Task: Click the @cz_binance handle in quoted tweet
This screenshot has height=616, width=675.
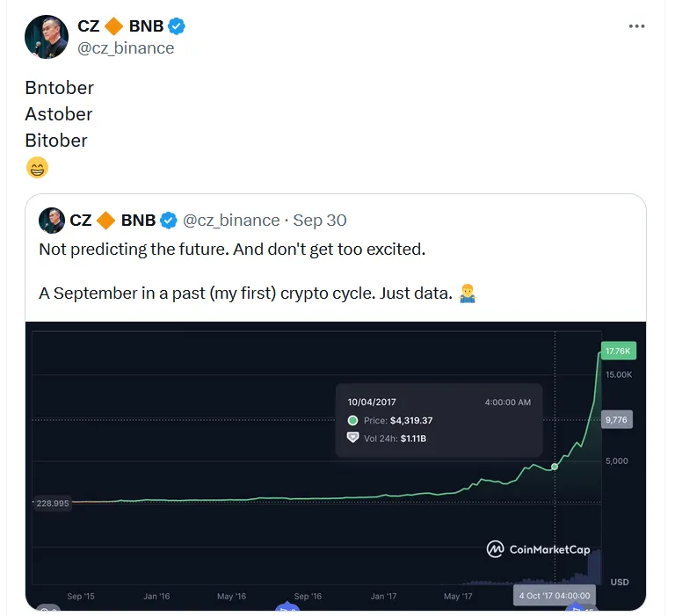Action: (231, 220)
